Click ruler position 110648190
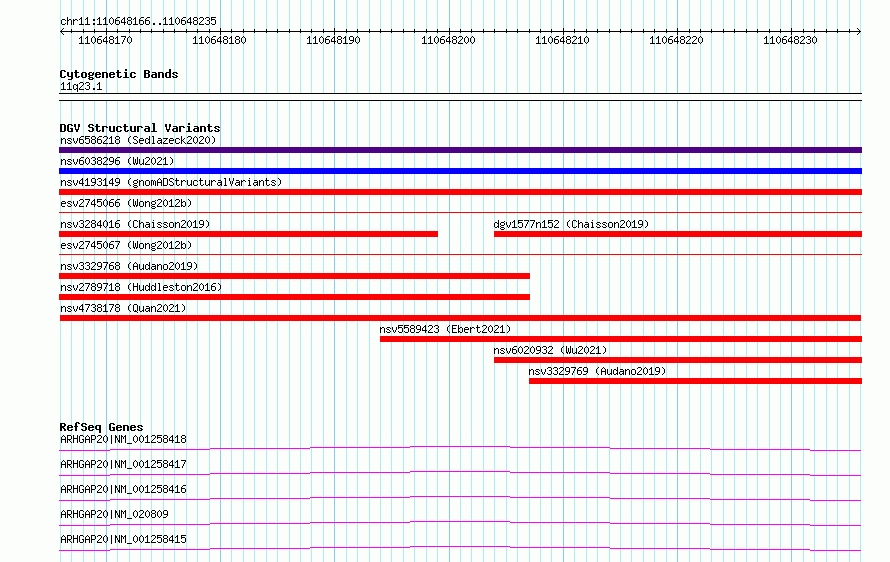The image size is (890, 562). click(x=333, y=40)
